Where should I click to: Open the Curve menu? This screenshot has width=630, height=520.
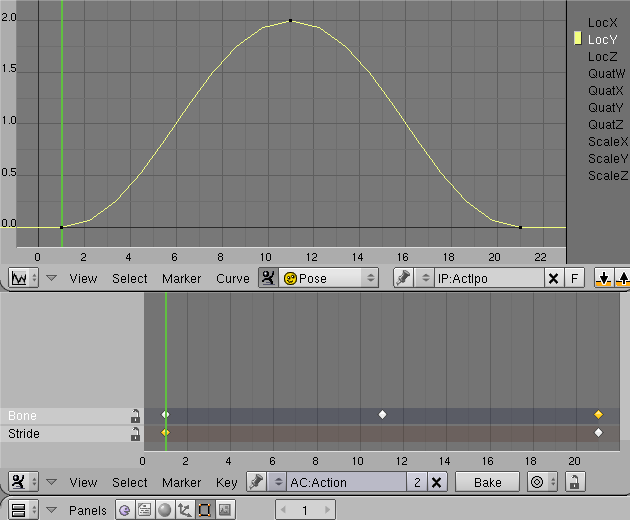233,278
